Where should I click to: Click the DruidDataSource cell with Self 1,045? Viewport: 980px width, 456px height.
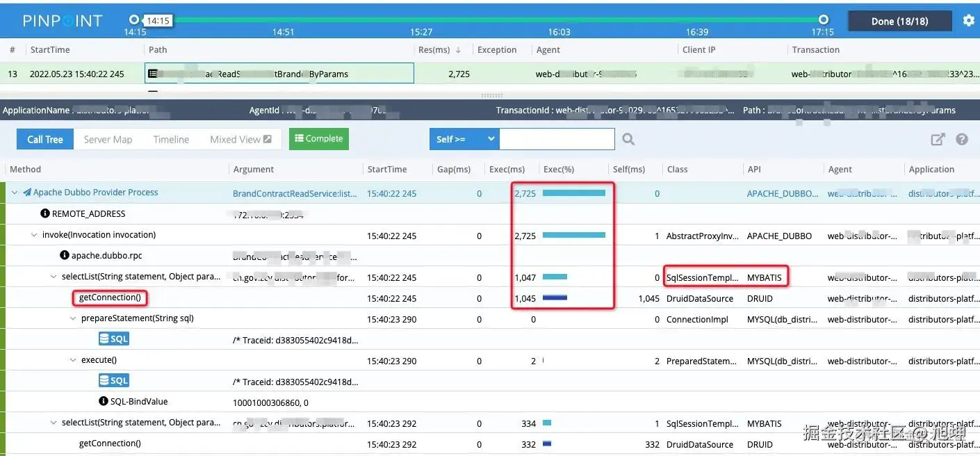pos(700,298)
